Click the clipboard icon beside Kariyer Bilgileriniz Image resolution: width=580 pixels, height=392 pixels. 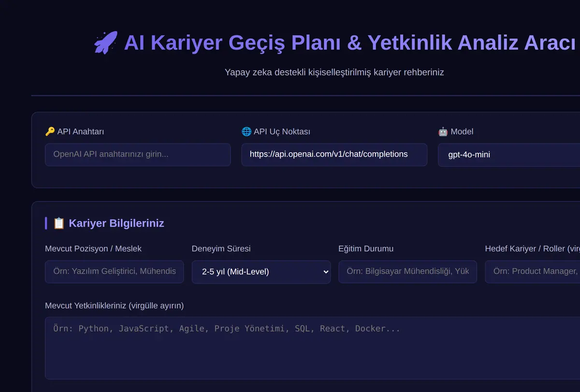coord(59,223)
